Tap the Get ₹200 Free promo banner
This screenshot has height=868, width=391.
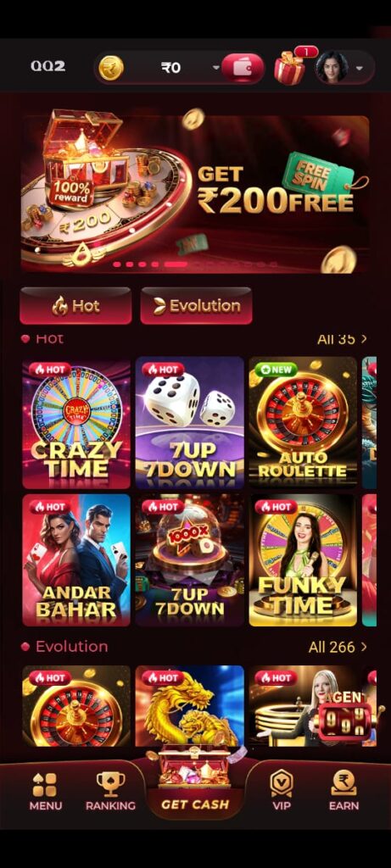(x=195, y=194)
